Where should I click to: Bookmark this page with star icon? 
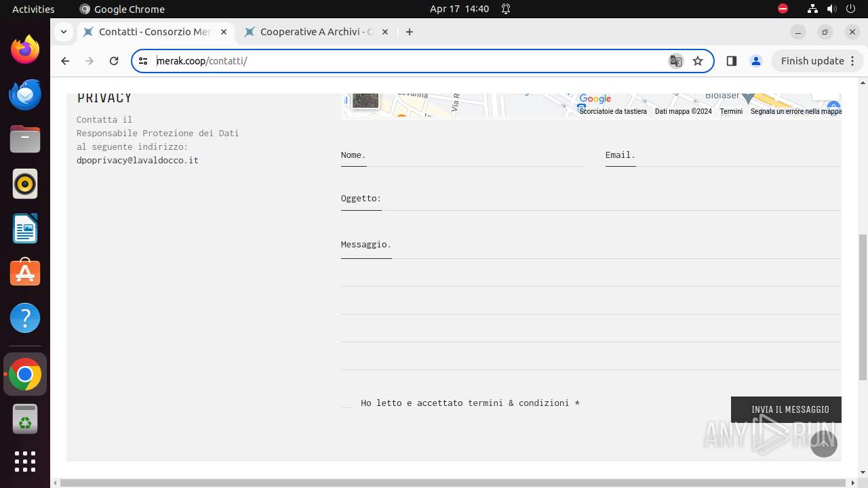[x=698, y=61]
